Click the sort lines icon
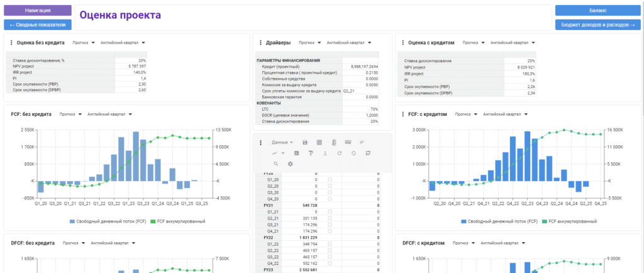644x273 pixels. click(362, 142)
